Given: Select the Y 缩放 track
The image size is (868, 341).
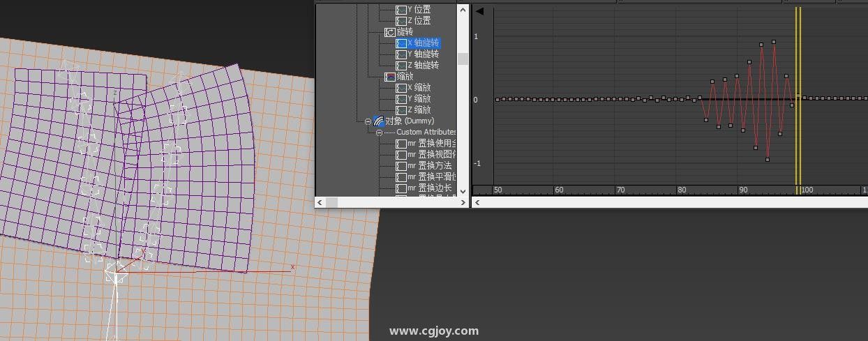Looking at the screenshot, I should [419, 99].
